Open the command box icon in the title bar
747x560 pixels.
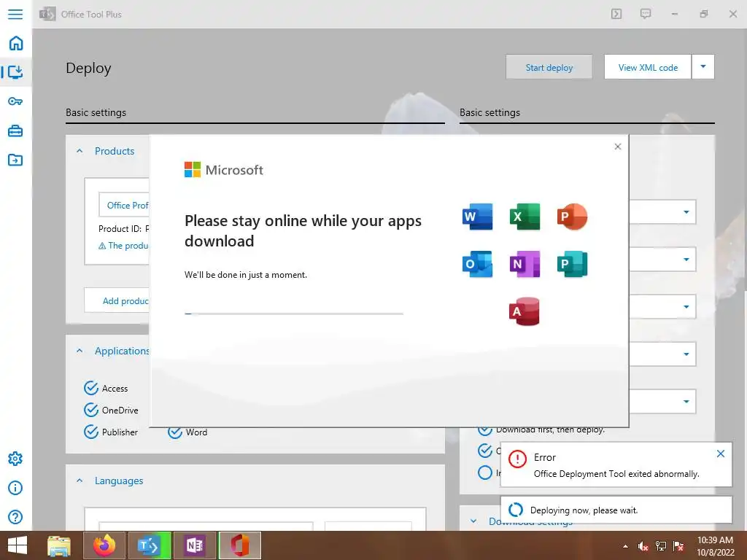616,14
